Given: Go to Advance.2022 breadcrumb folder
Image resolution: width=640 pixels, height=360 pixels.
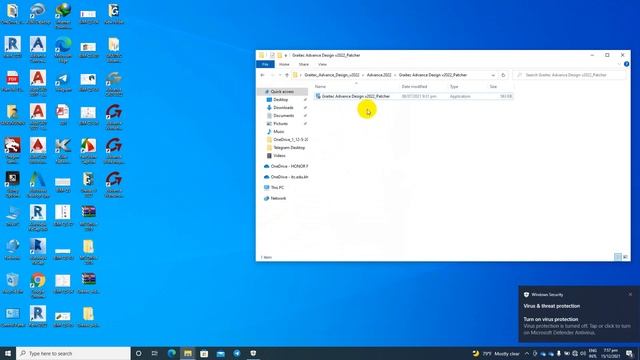Looking at the screenshot, I should pyautogui.click(x=379, y=75).
